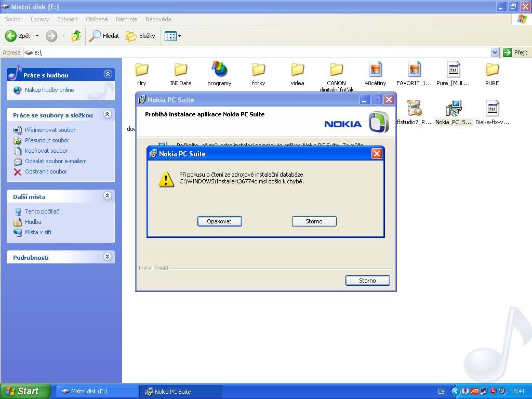
Task: Select the 40cátiny file icon
Action: tap(375, 70)
